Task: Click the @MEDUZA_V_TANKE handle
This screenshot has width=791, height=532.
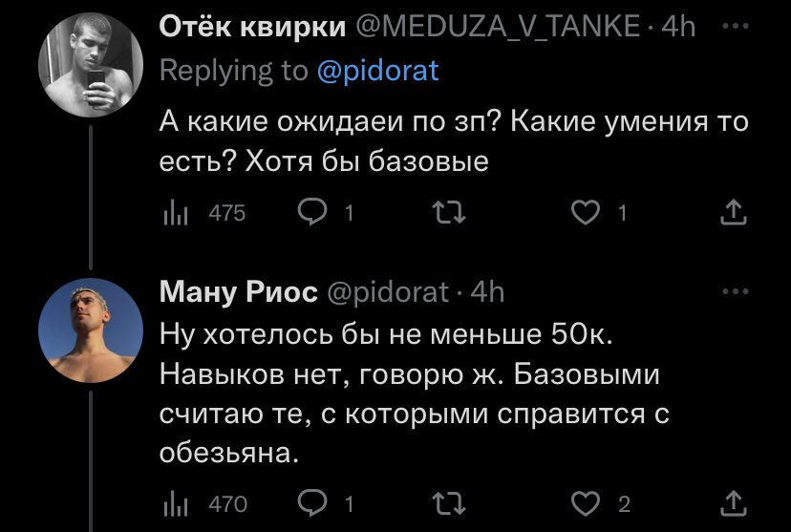Action: (499, 26)
